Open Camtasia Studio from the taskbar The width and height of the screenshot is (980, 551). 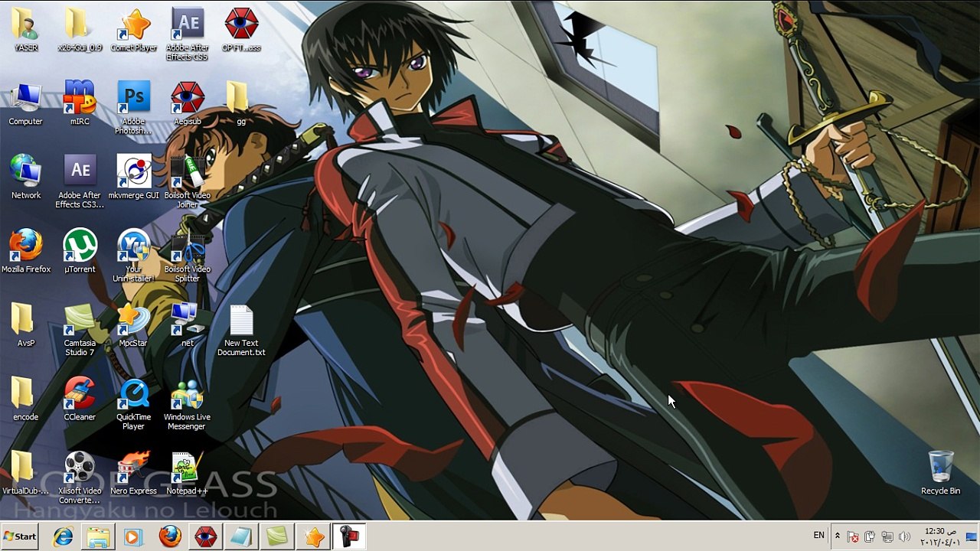tap(276, 536)
